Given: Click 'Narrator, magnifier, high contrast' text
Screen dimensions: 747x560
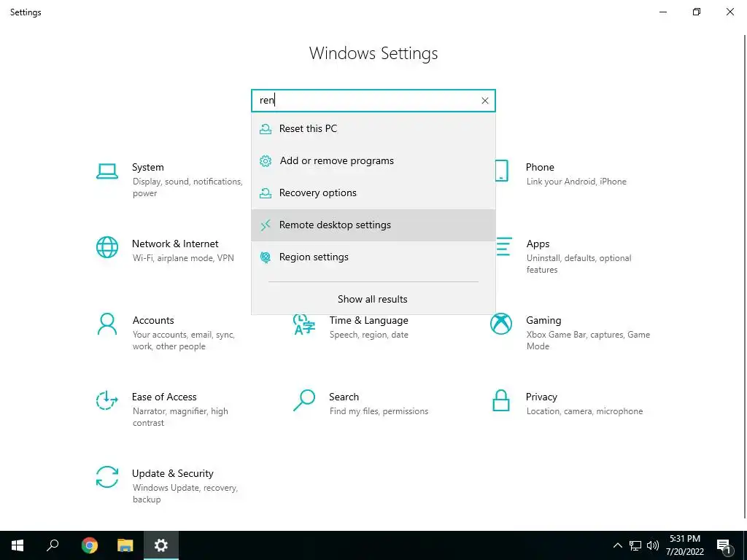Looking at the screenshot, I should pos(180,416).
